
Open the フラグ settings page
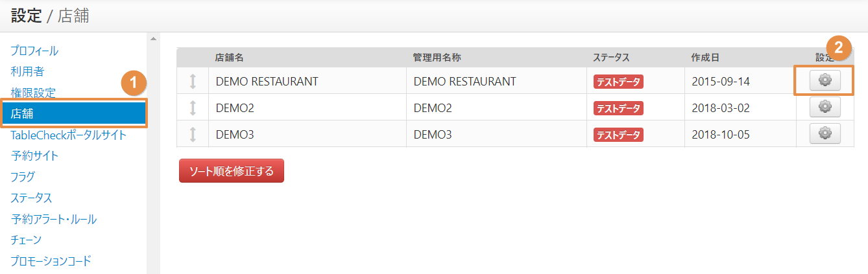tap(23, 176)
